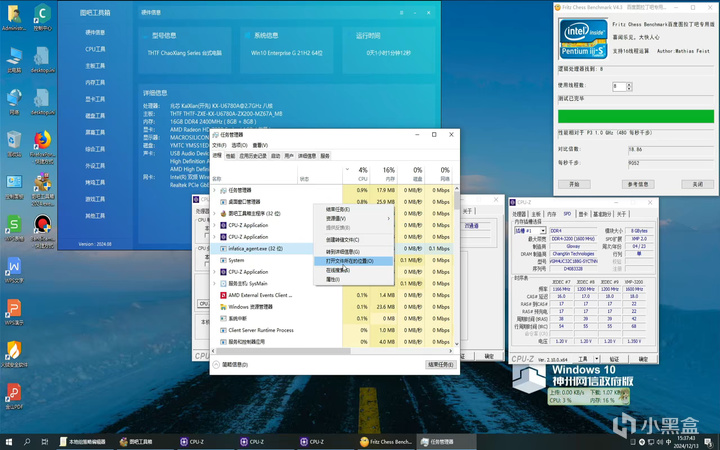Click the Windows Start button

tap(8, 442)
